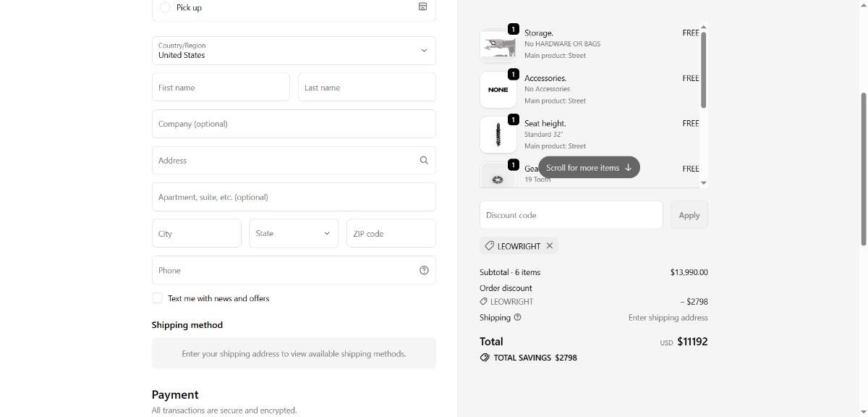
Task: Open the Country/Region dropdown
Action: (294, 51)
